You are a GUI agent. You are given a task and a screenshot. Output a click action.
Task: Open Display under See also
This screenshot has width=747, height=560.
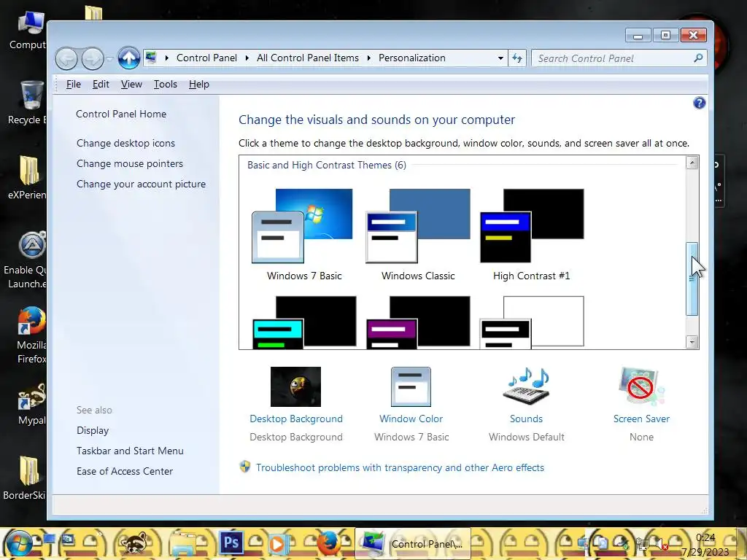(x=93, y=430)
